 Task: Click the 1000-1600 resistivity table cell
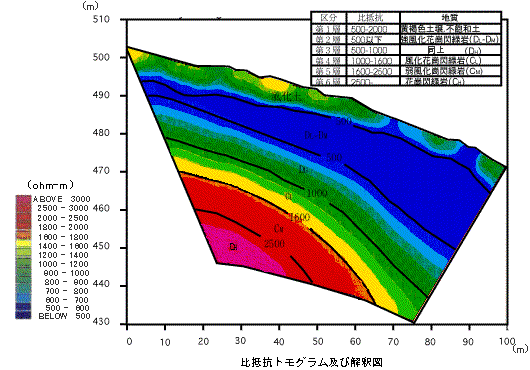click(373, 60)
